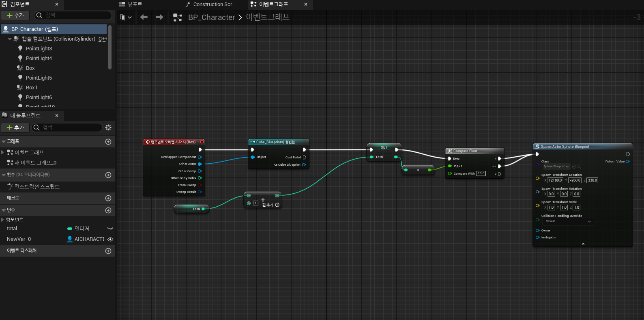Select BP_Character (셀프) root row
Screen dimensions: 644x320
(54, 29)
